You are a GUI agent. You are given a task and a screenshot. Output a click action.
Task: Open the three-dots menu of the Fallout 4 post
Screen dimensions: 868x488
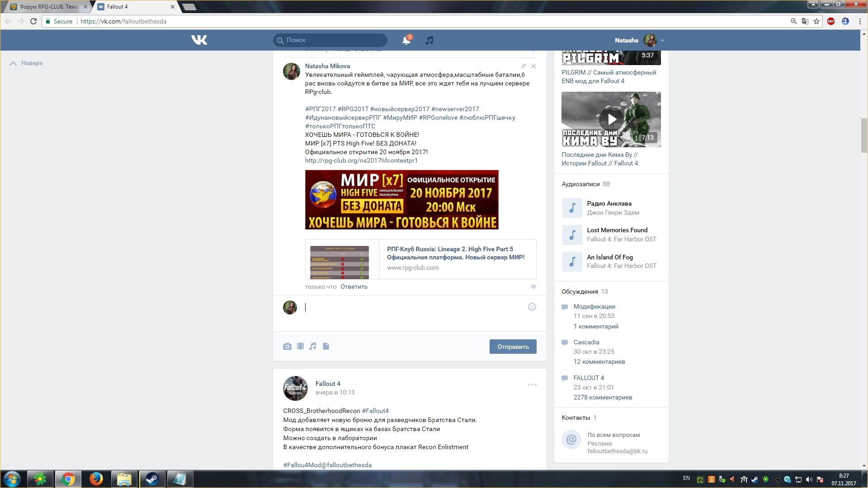point(532,385)
